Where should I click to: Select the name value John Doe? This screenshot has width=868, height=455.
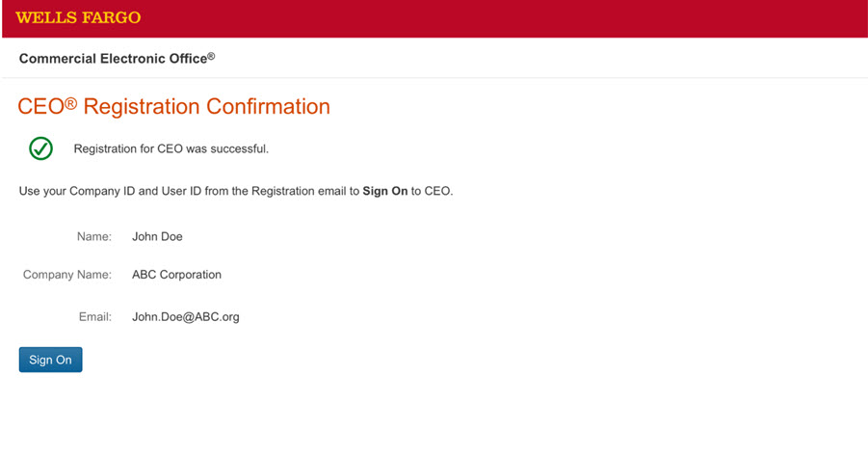pyautogui.click(x=157, y=237)
